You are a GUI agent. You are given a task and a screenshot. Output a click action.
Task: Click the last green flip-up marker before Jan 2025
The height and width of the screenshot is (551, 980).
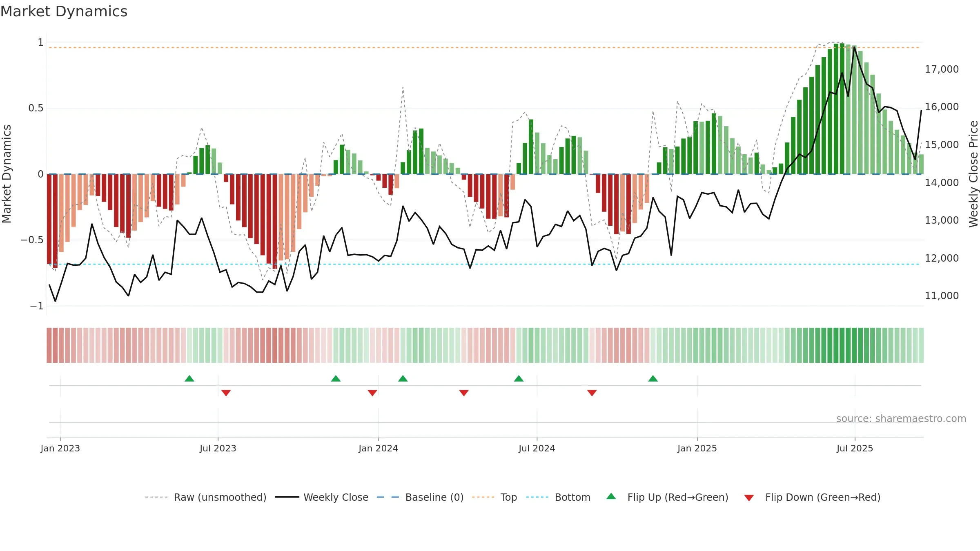[x=653, y=378]
